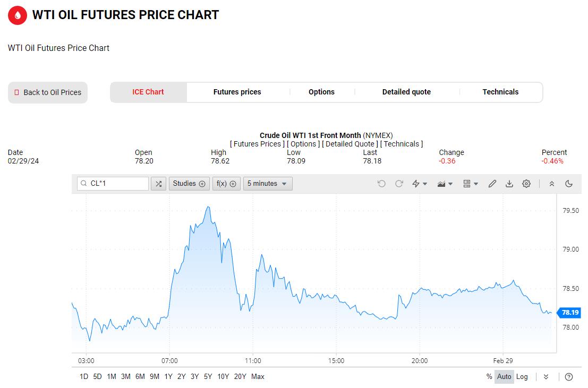Redo the chart action
The width and height of the screenshot is (588, 388).
coord(399,184)
